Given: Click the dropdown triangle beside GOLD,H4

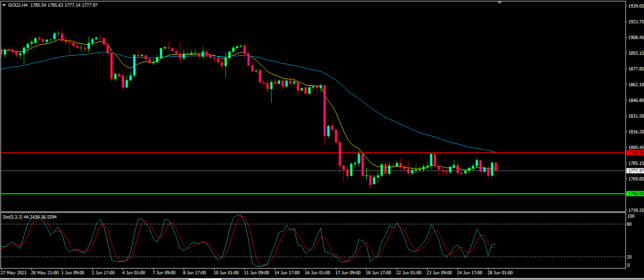Looking at the screenshot, I should coord(4,5).
